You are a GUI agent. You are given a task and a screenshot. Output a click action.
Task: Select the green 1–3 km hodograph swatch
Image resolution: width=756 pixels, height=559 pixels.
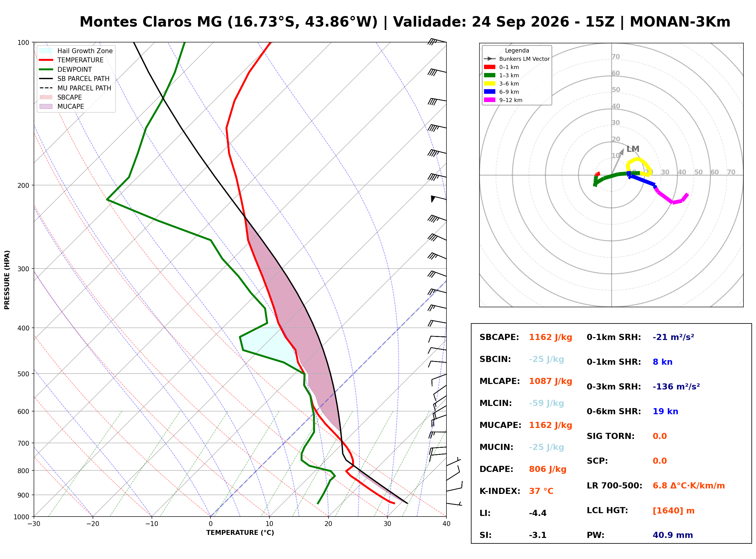click(490, 75)
